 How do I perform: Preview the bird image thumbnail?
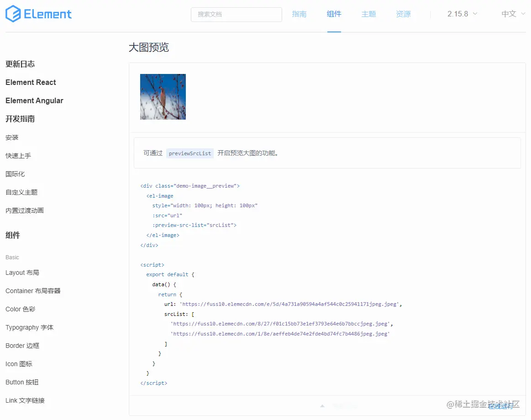[163, 97]
